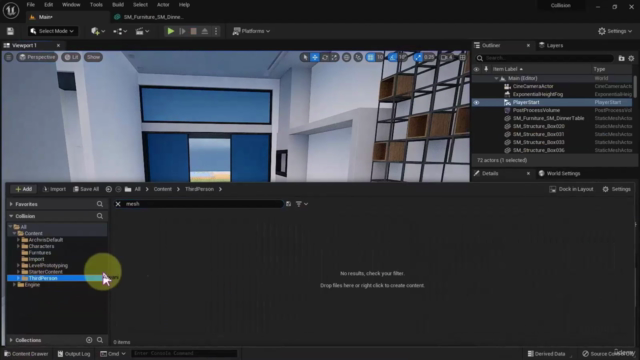Viewport: 640px width, 360px height.
Task: Open the Perspective view mode menu
Action: pos(37,57)
